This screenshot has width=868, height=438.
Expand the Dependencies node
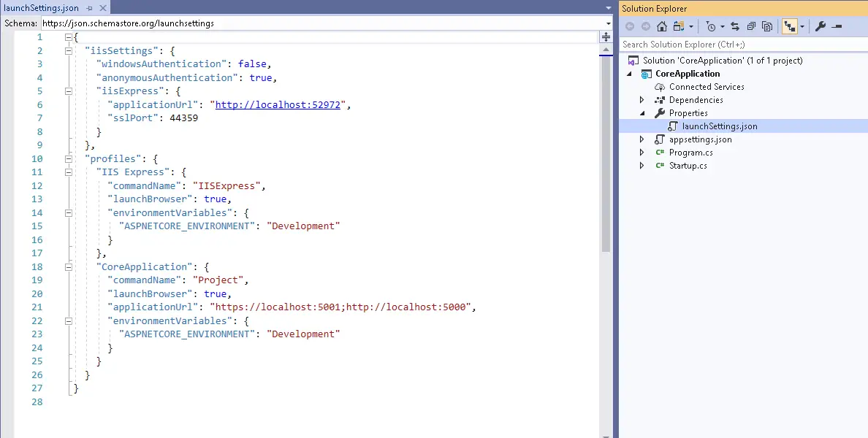(x=642, y=100)
